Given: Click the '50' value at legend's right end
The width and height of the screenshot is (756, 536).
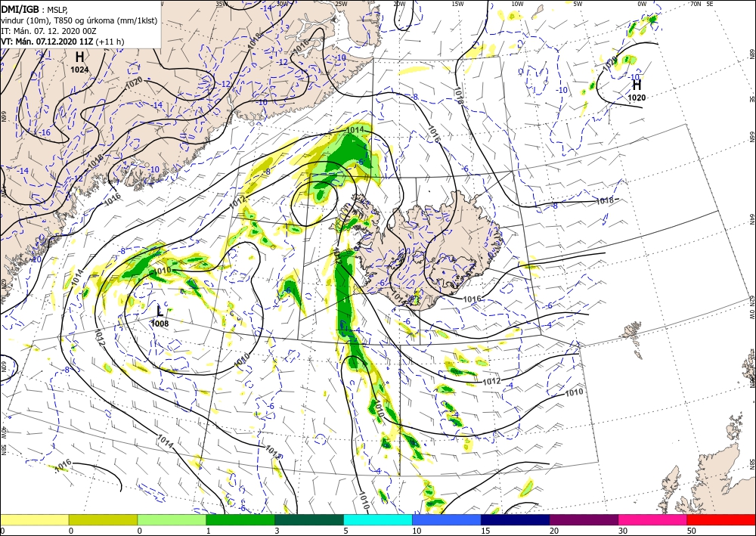Looking at the screenshot, I should (690, 531).
